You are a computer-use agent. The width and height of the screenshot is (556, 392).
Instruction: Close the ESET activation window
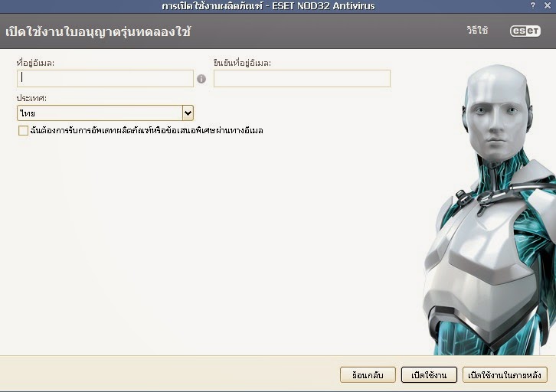coord(548,5)
